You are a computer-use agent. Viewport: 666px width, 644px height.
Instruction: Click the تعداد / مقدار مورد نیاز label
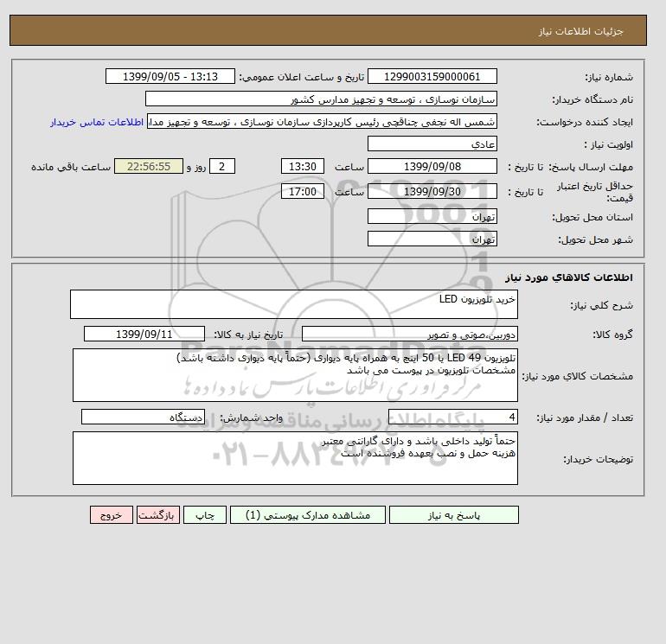point(585,418)
